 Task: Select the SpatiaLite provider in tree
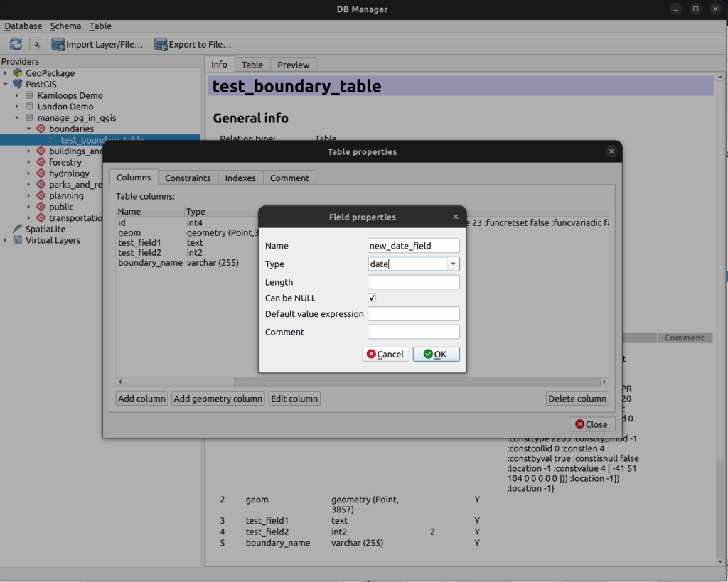click(47, 229)
